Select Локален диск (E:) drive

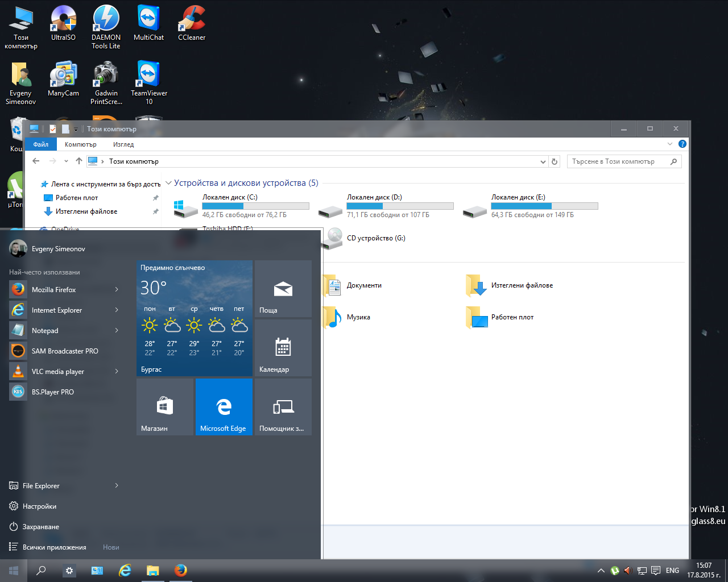click(531, 207)
